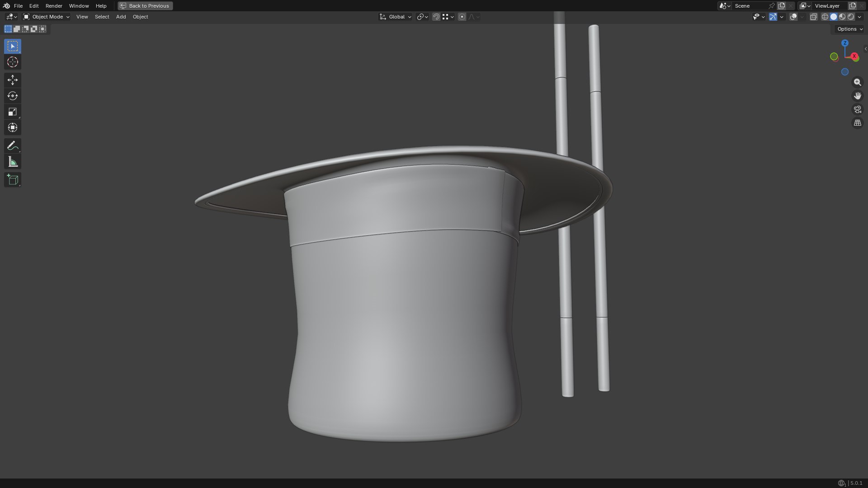Toggle X-Ray mode

click(x=813, y=17)
